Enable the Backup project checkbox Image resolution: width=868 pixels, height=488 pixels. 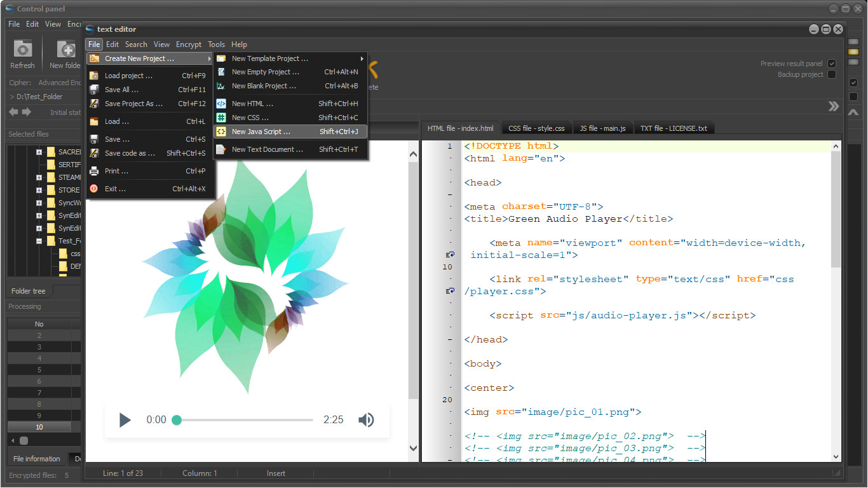tap(832, 75)
